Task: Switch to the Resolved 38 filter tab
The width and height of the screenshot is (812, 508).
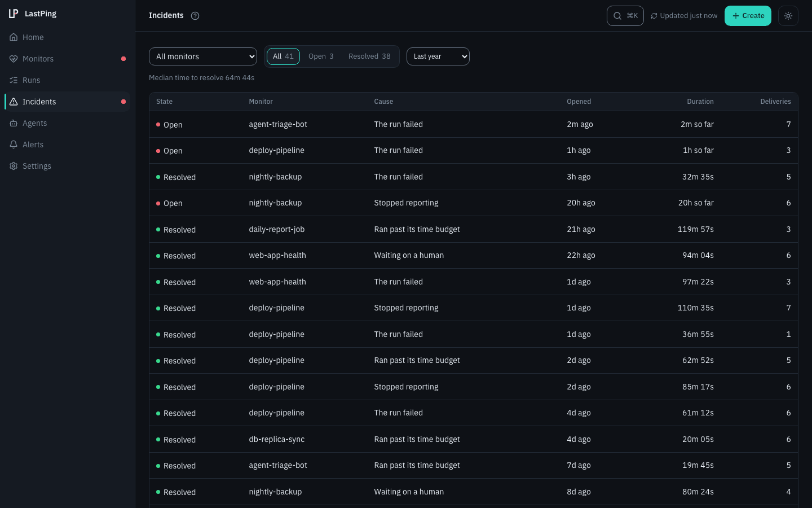Action: (369, 56)
